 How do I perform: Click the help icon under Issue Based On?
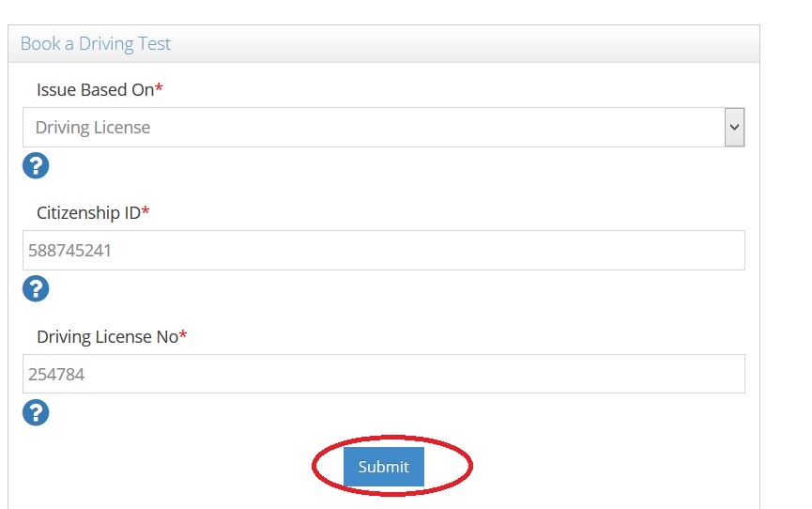pyautogui.click(x=36, y=166)
